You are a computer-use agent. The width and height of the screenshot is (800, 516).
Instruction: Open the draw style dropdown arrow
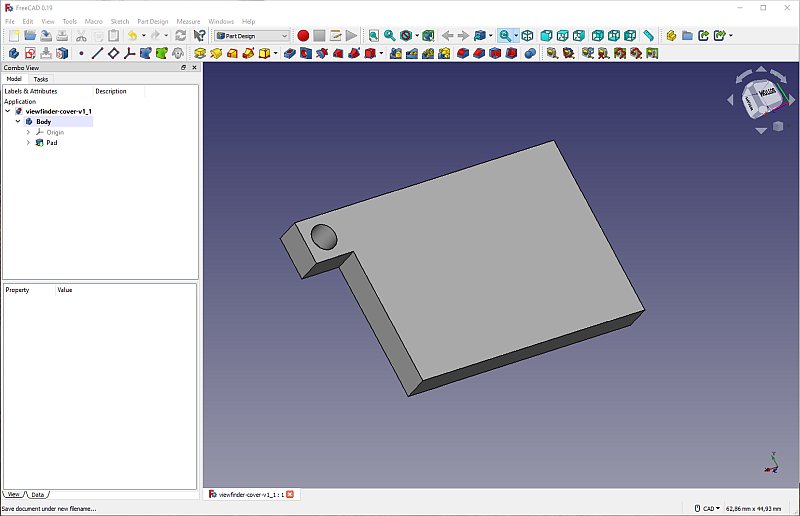[x=417, y=36]
